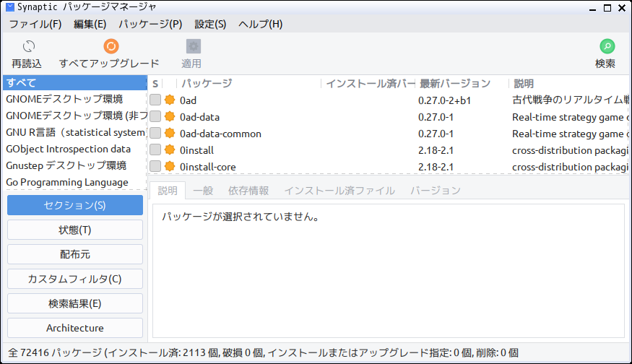Toggle the checkbox for 0install package
Image resolution: width=632 pixels, height=364 pixels.
pyautogui.click(x=155, y=150)
